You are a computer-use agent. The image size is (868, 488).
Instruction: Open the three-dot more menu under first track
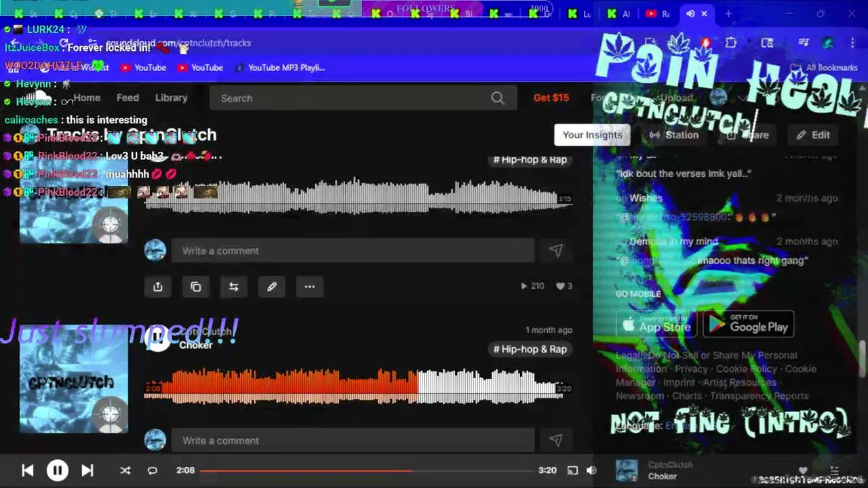pyautogui.click(x=309, y=287)
